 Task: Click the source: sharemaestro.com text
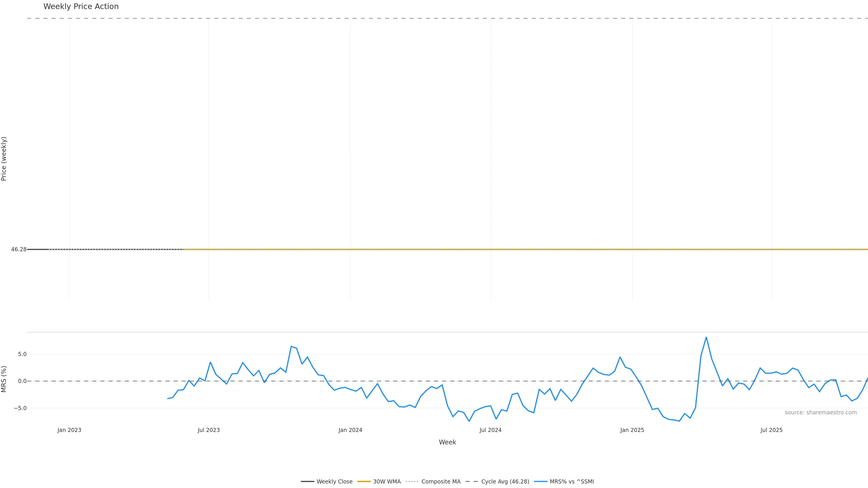pyautogui.click(x=821, y=413)
